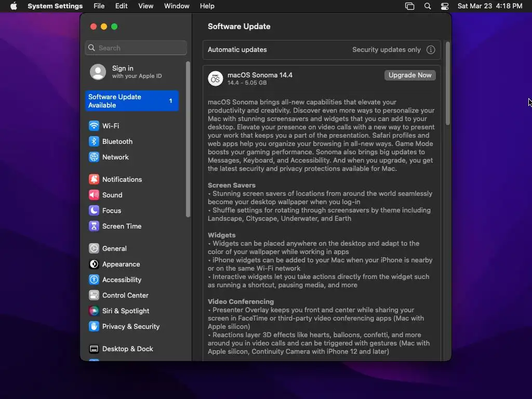Open the Bluetooth icon in sidebar
The height and width of the screenshot is (399, 532).
click(x=94, y=141)
